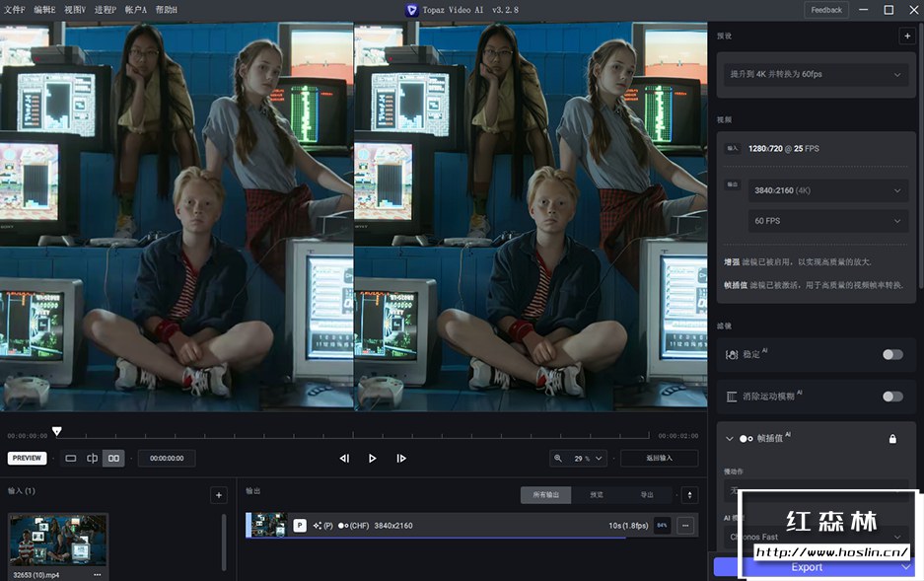
Task: Add a new preset with plus icon
Action: (906, 36)
